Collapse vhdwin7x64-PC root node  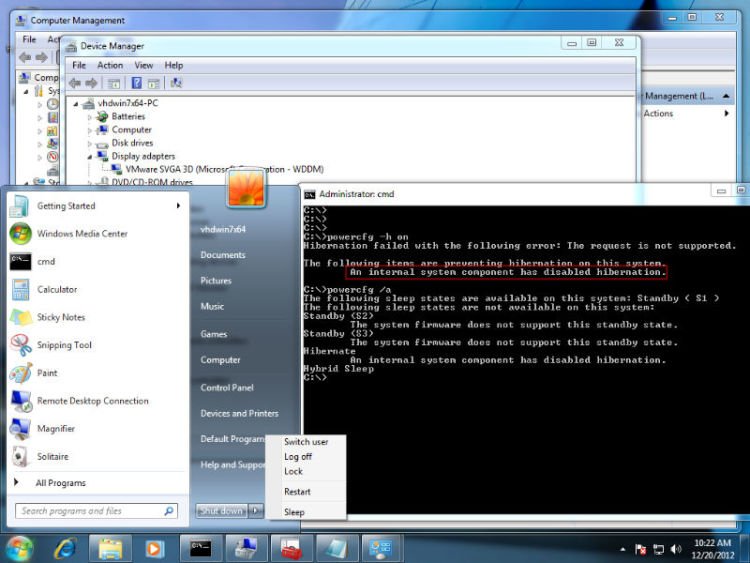[x=76, y=103]
